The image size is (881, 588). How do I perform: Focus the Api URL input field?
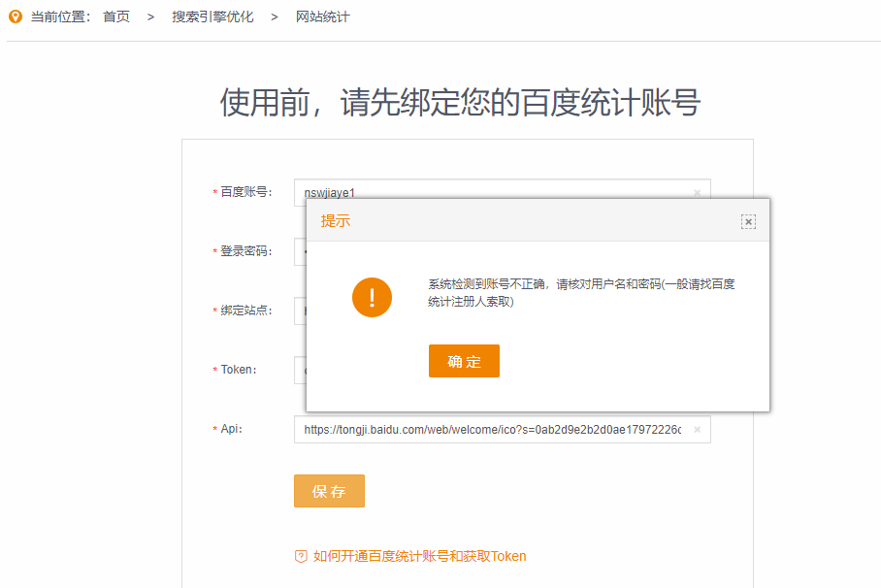(x=503, y=430)
